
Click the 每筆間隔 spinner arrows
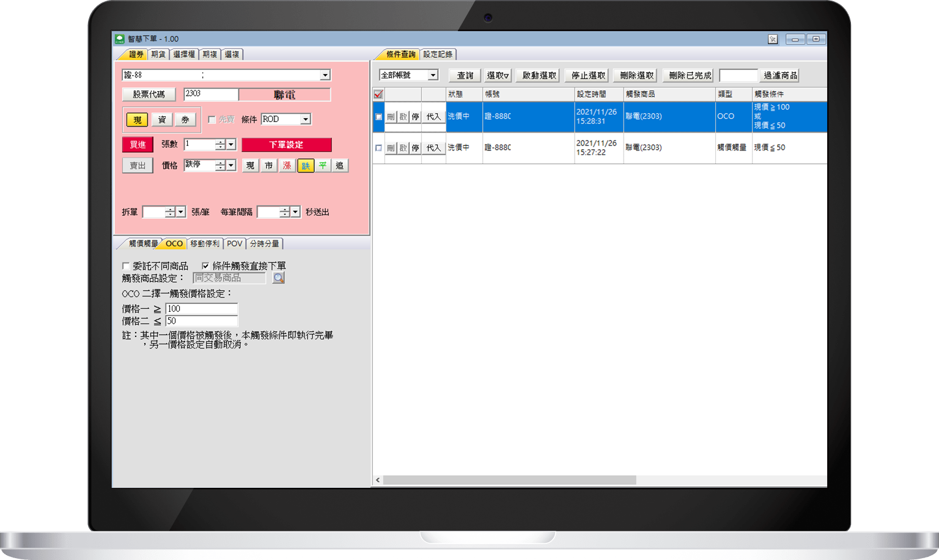pyautogui.click(x=285, y=212)
